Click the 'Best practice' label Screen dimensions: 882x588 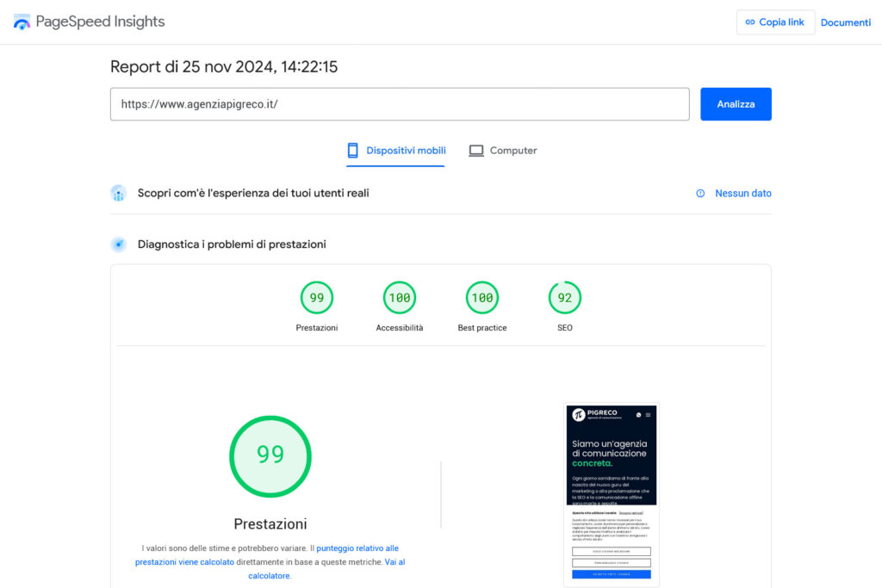point(482,328)
